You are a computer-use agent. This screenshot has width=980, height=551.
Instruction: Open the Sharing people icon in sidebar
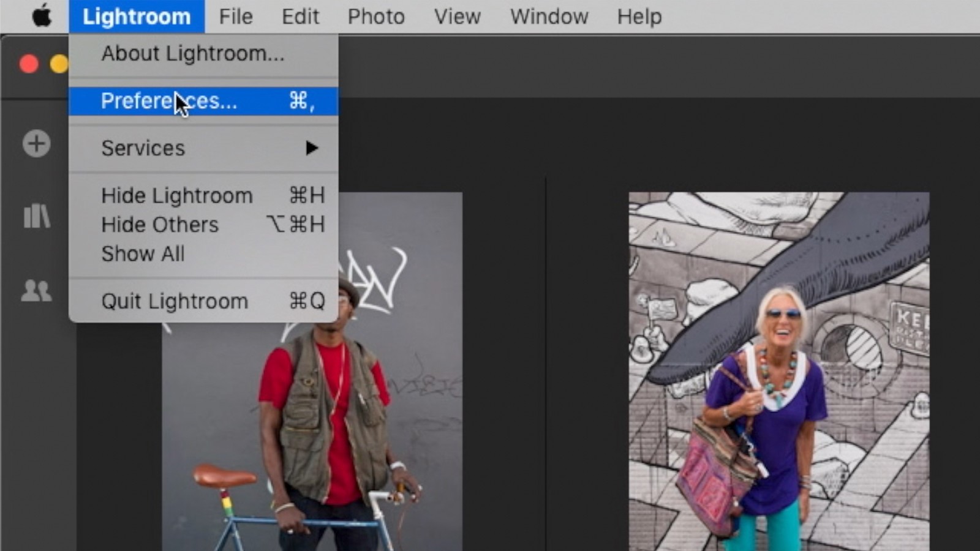pyautogui.click(x=36, y=290)
